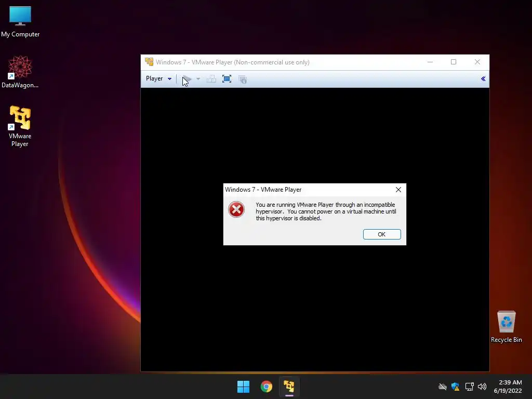
Task: Click the error dialog title bar text
Action: pyautogui.click(x=263, y=190)
